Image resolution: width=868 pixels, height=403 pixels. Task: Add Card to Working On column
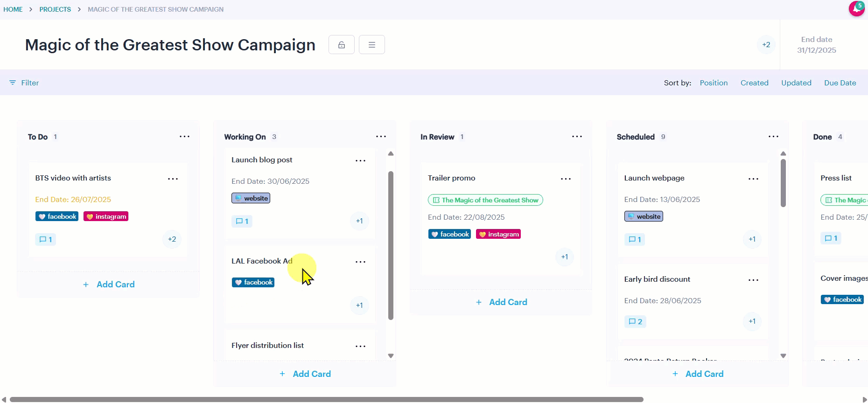tap(305, 374)
